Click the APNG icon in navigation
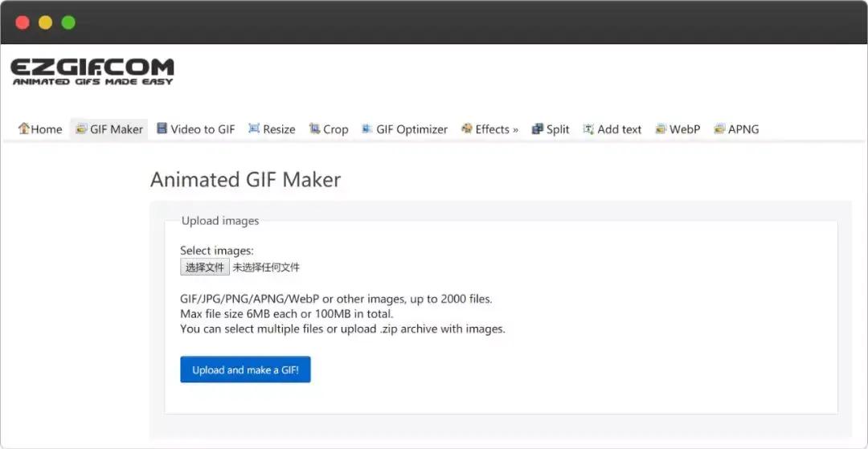The image size is (868, 449). [719, 129]
